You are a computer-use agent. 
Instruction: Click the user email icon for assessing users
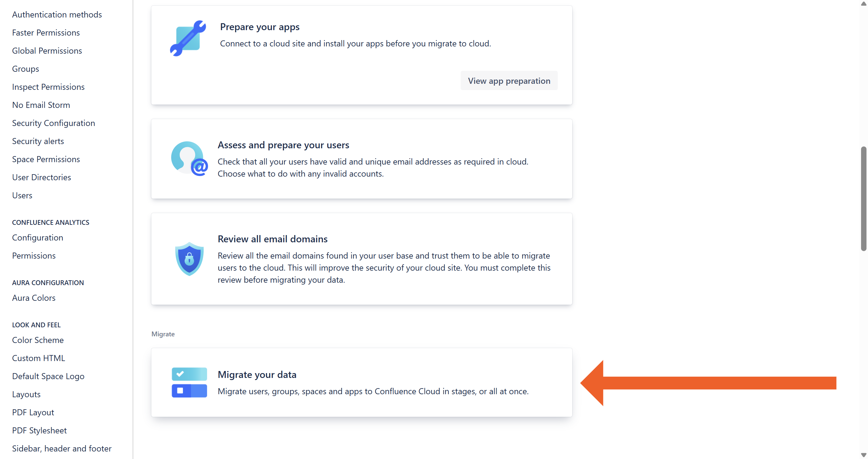189,159
